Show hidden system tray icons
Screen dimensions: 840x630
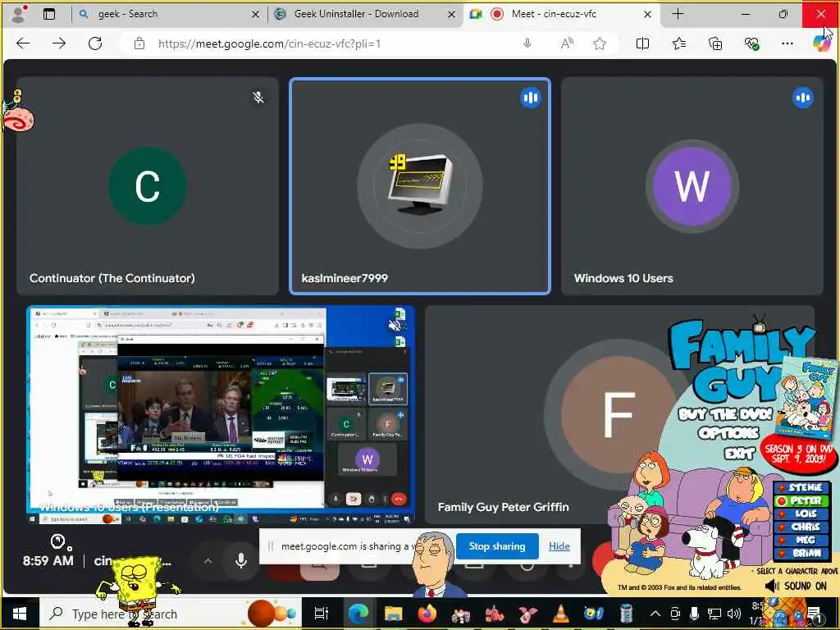point(655,614)
